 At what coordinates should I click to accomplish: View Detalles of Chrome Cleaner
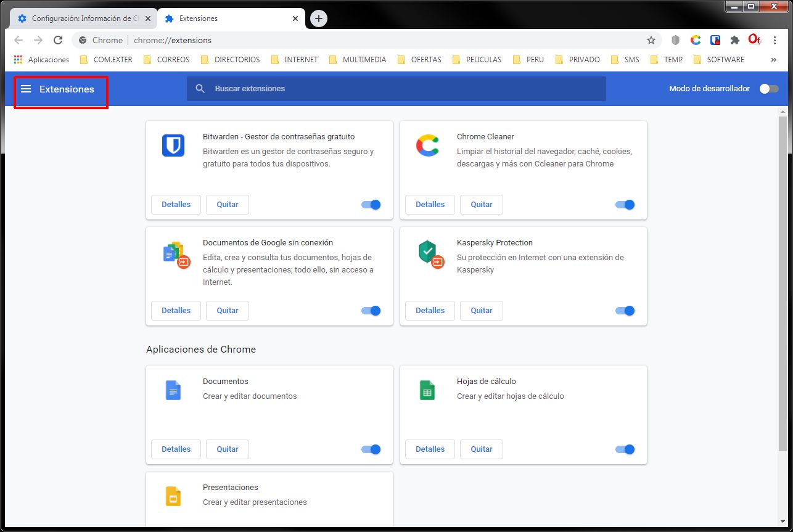[430, 205]
